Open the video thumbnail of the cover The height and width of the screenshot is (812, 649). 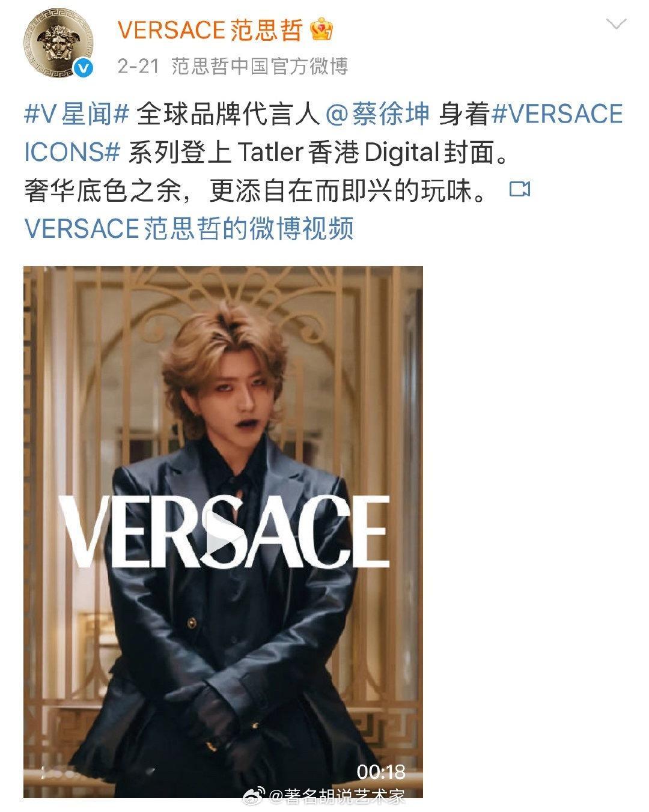(x=223, y=532)
